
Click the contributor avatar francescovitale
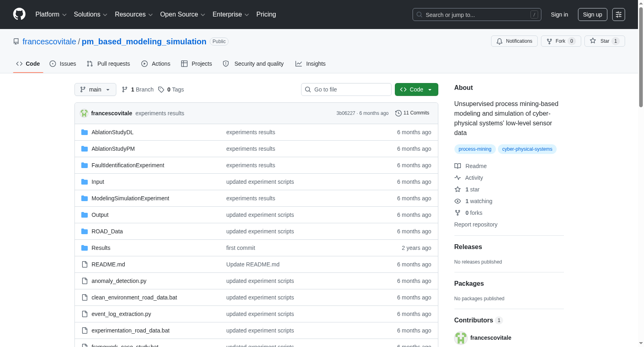(x=461, y=338)
